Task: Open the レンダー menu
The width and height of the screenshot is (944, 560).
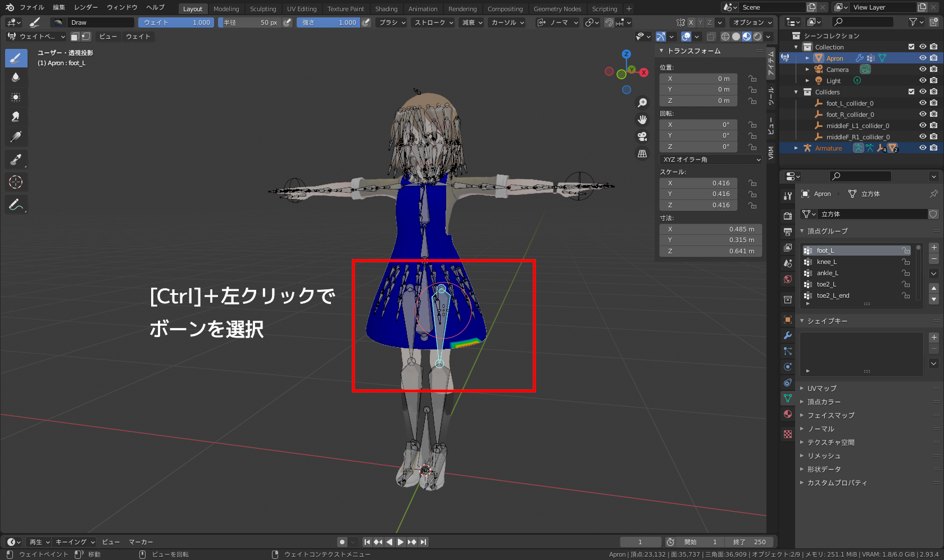Action: [x=85, y=7]
